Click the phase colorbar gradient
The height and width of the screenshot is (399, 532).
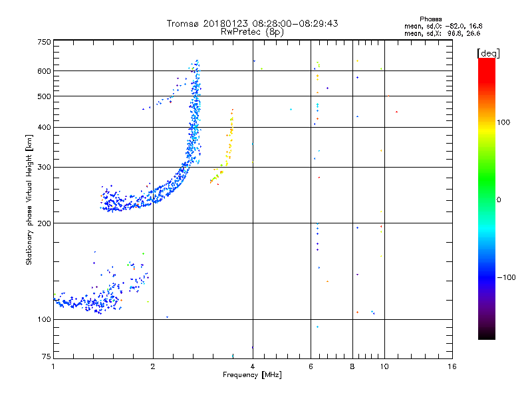tap(487, 198)
